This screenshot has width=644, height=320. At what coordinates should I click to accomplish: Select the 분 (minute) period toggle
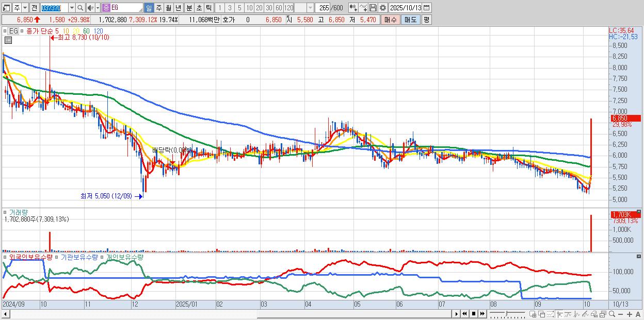[x=189, y=8]
